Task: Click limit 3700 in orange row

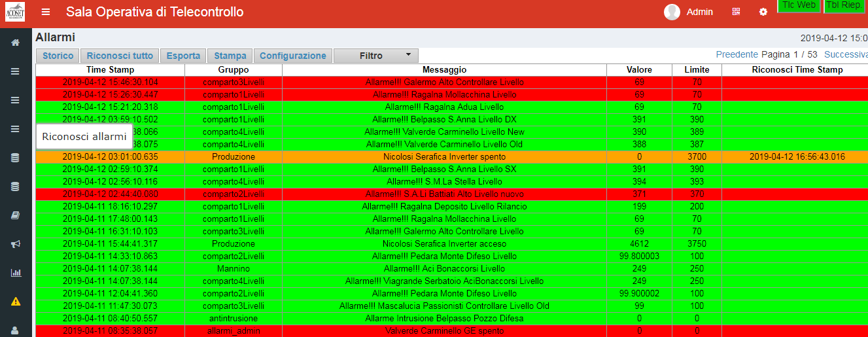Action: coord(697,157)
